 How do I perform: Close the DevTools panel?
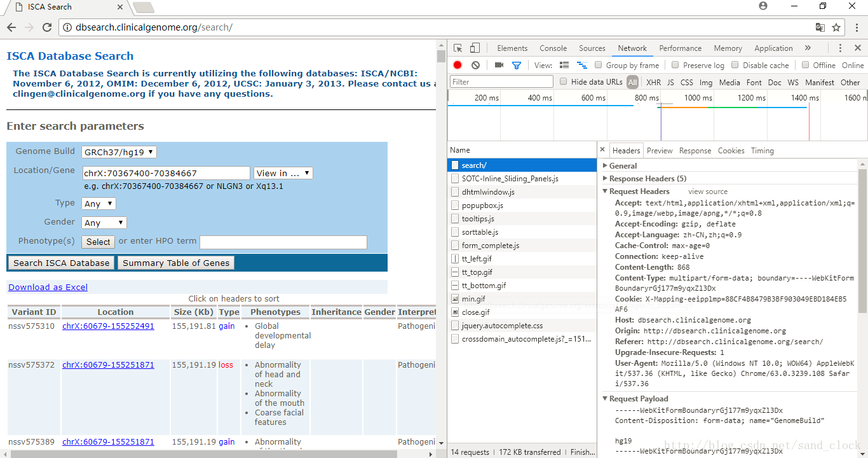(x=857, y=48)
